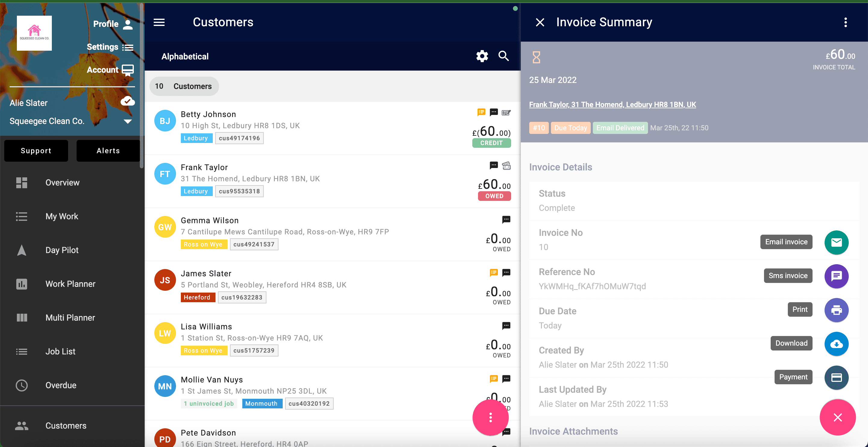868x447 pixels.
Task: Open Frank Taylor address link in invoice
Action: (612, 104)
